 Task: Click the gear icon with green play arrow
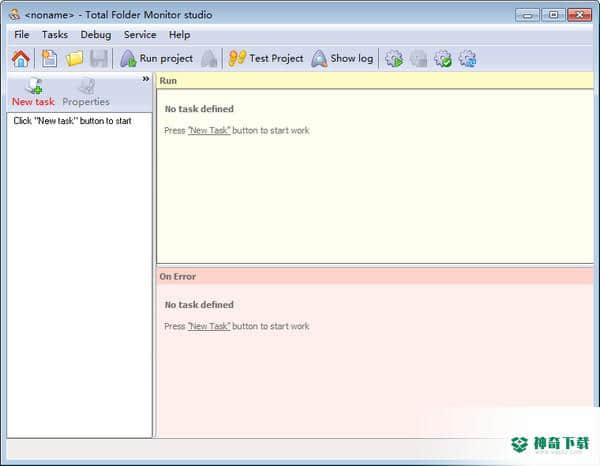pyautogui.click(x=394, y=59)
